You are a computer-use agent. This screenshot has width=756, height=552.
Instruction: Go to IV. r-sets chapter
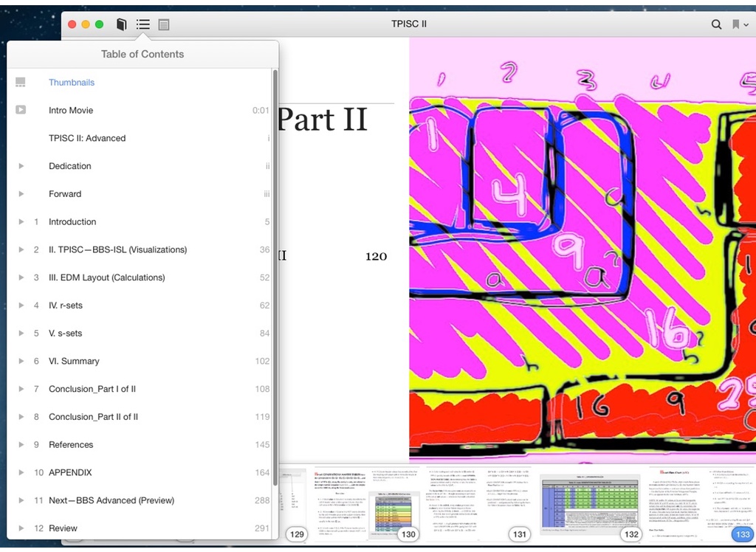[66, 306]
